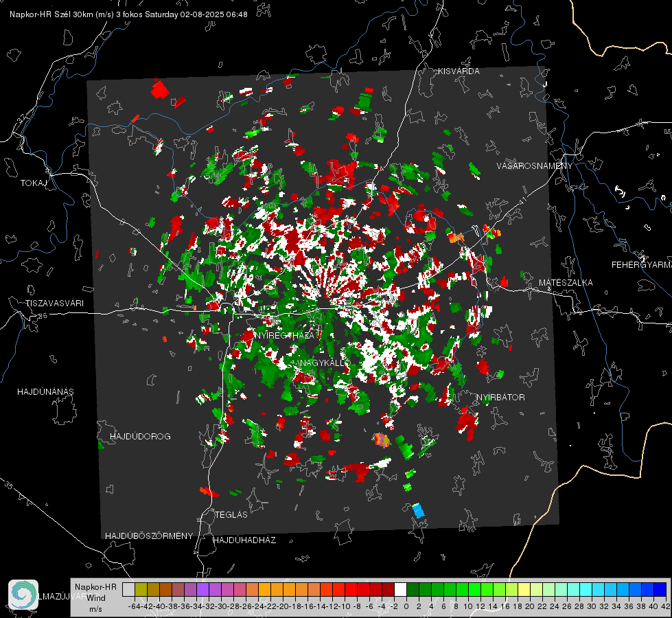Select the TISZAVASVÁRI town label
Viewport: 672px width, 618px height.
pos(54,304)
